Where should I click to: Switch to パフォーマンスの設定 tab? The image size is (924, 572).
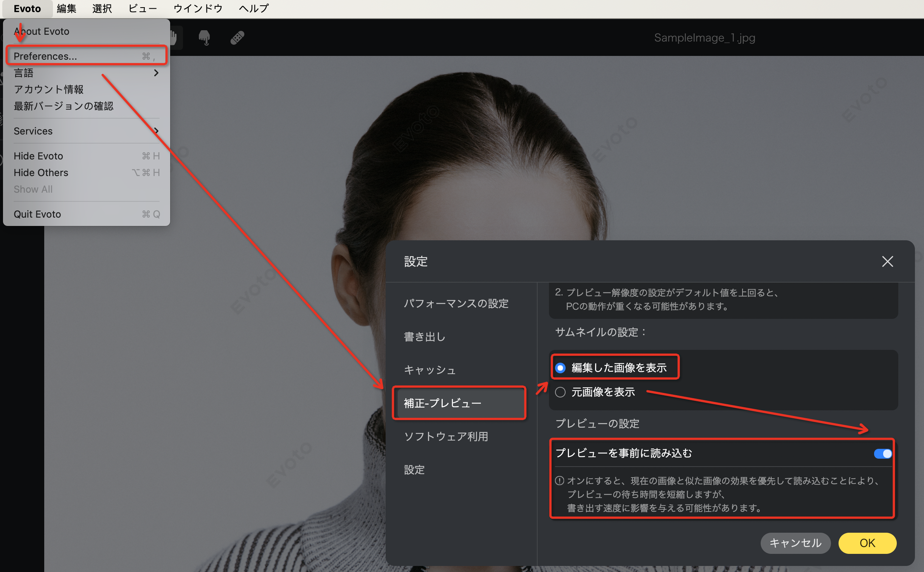click(x=456, y=303)
